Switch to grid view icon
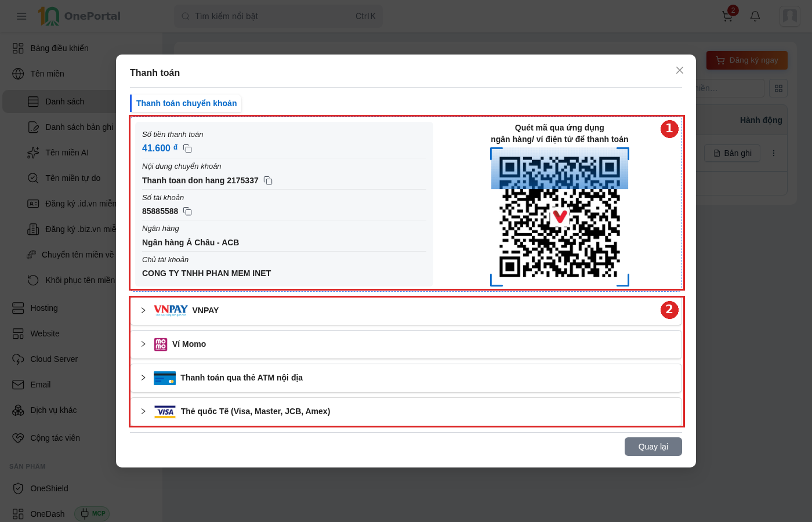 (x=778, y=88)
